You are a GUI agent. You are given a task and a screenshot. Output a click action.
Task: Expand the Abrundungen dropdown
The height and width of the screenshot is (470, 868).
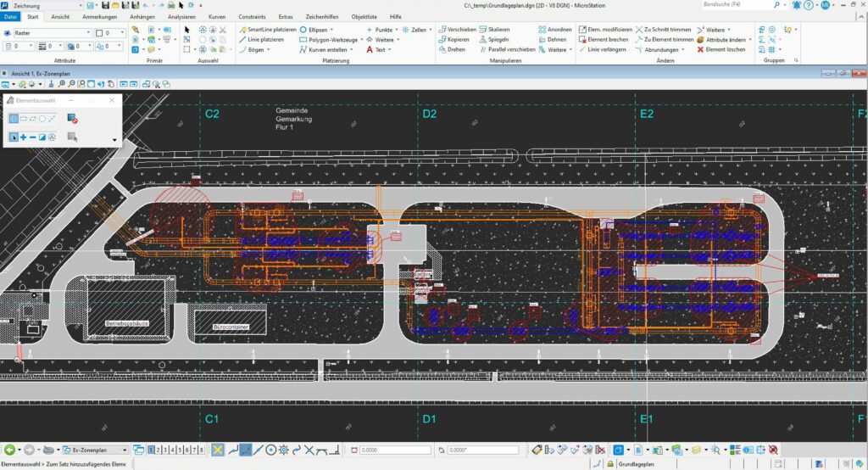click(x=682, y=49)
